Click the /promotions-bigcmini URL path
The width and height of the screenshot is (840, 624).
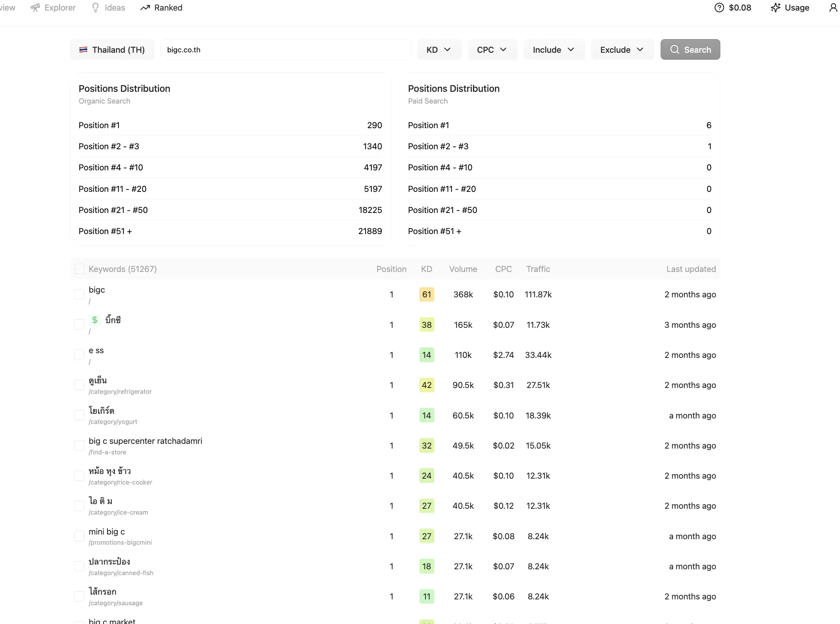pos(120,542)
